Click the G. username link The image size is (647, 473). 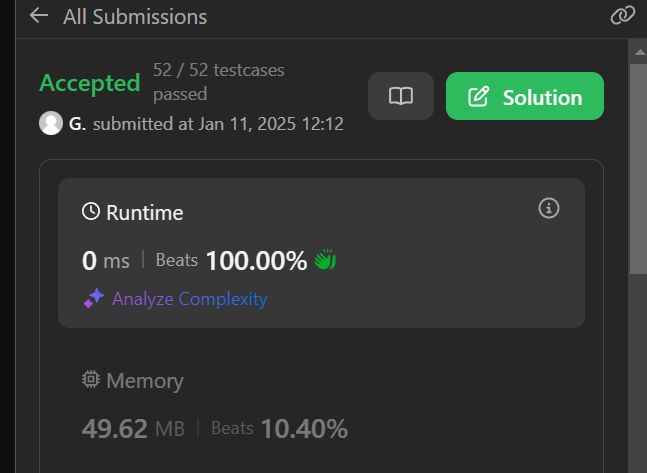click(77, 124)
